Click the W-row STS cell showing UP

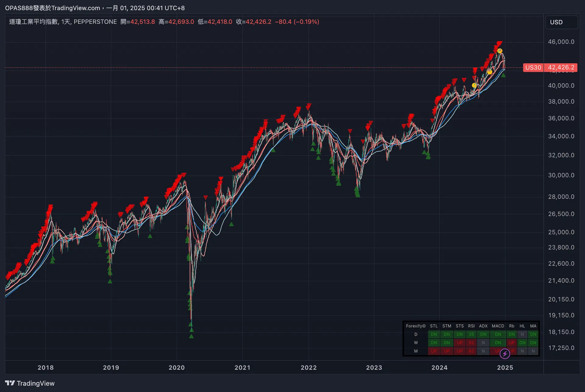click(460, 343)
